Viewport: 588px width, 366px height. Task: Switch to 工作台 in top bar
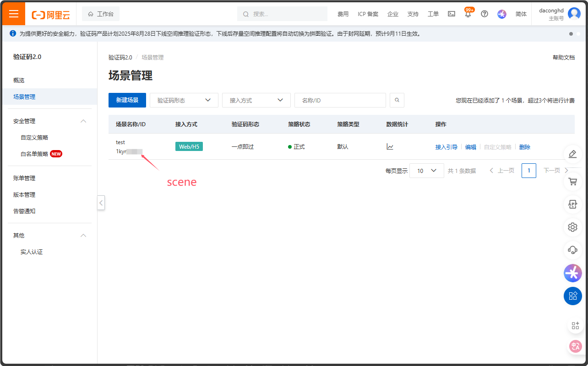100,14
